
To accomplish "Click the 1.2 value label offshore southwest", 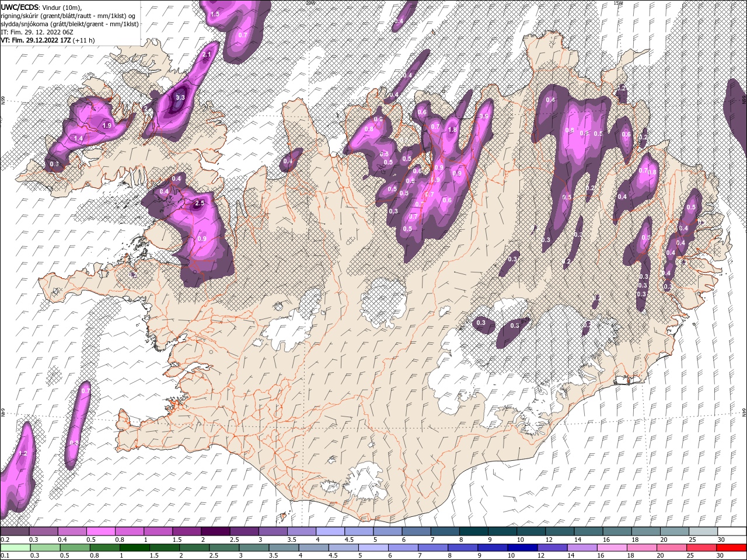I will point(23,453).
